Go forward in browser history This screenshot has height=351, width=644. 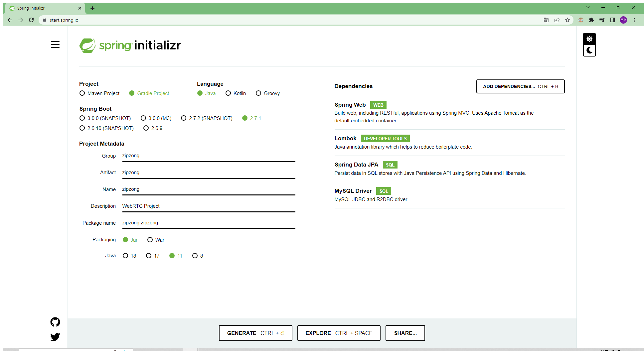21,20
